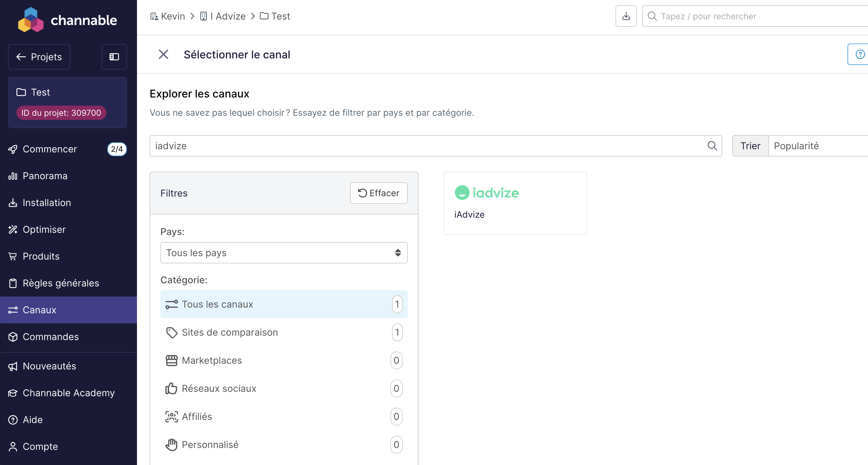Screen dimensions: 868x465
Task: Click the help question mark icon
Action: 859,54
